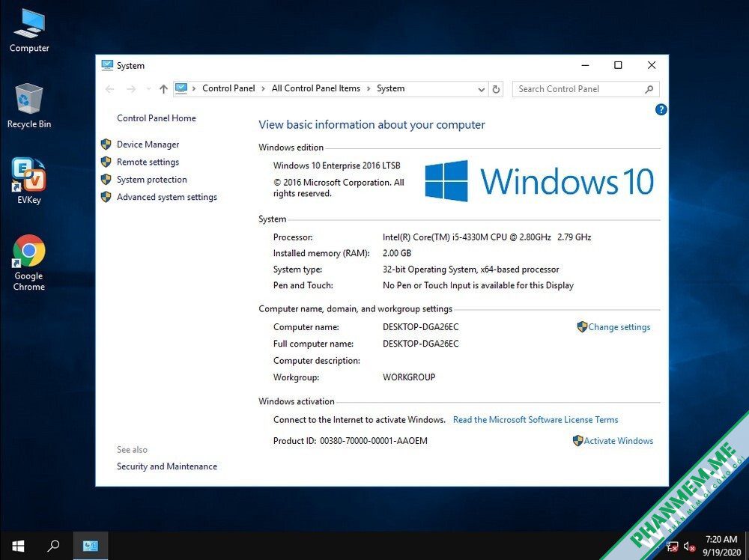Image resolution: width=749 pixels, height=560 pixels.
Task: Click the computer icon in address bar
Action: [181, 88]
